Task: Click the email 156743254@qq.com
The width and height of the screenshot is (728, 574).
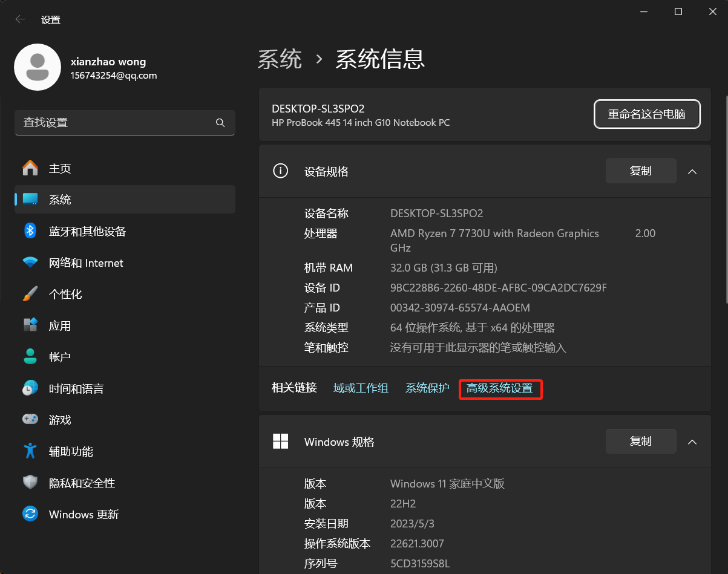Action: [114, 76]
